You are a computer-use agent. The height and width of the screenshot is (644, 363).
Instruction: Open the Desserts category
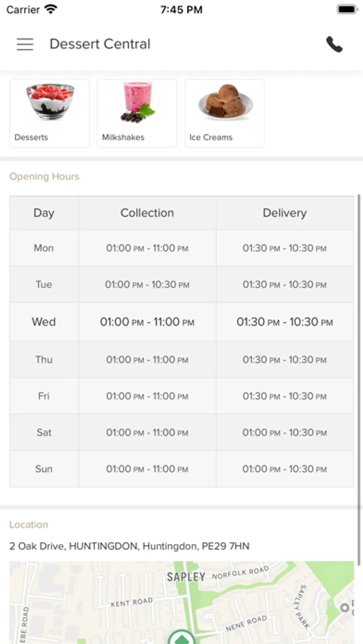tap(50, 113)
